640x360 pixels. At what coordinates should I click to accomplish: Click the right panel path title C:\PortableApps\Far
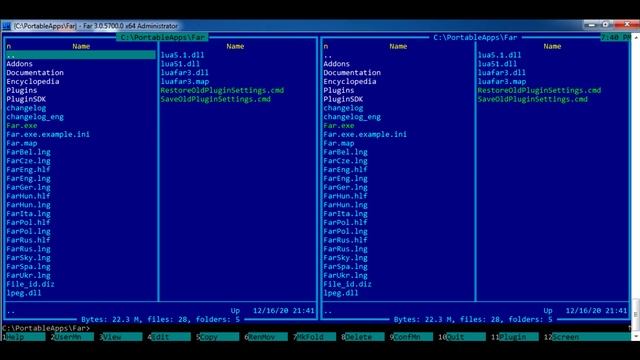coord(475,38)
